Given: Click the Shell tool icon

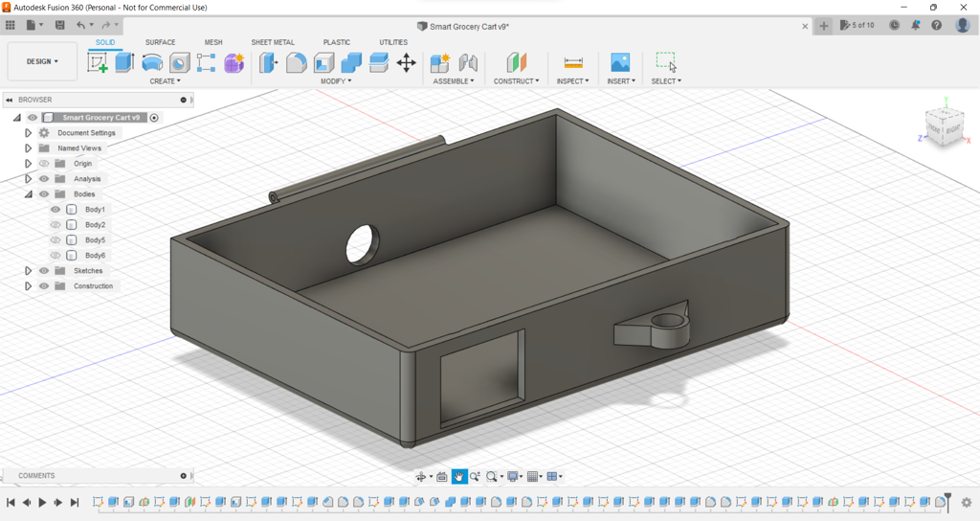Looking at the screenshot, I should click(324, 63).
